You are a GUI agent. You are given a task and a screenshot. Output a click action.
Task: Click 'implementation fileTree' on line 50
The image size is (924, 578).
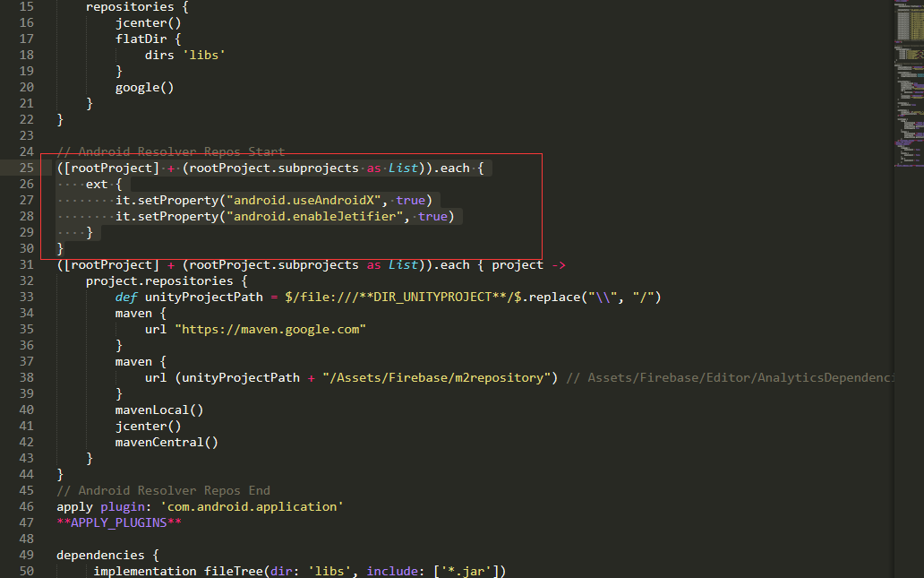tap(178, 571)
